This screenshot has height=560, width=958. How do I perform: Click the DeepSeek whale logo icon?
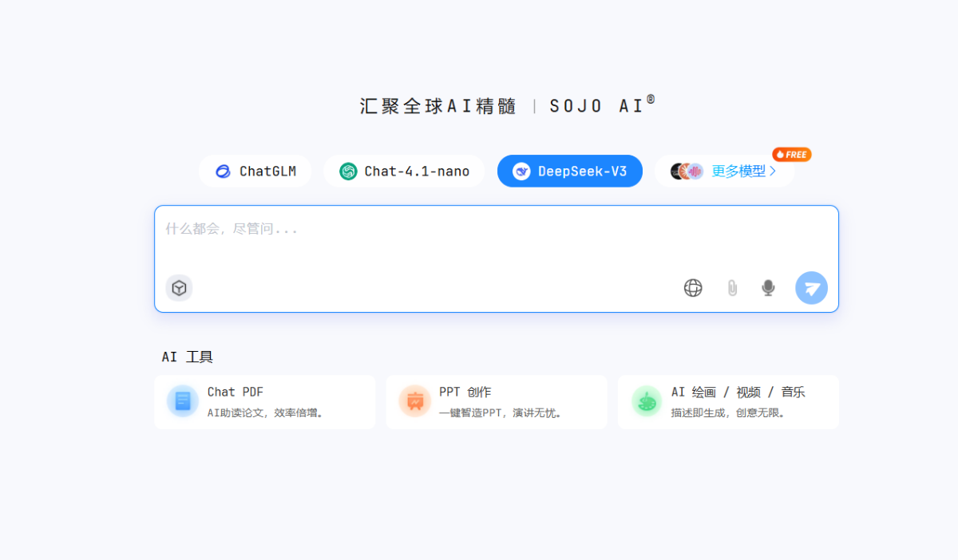click(521, 172)
